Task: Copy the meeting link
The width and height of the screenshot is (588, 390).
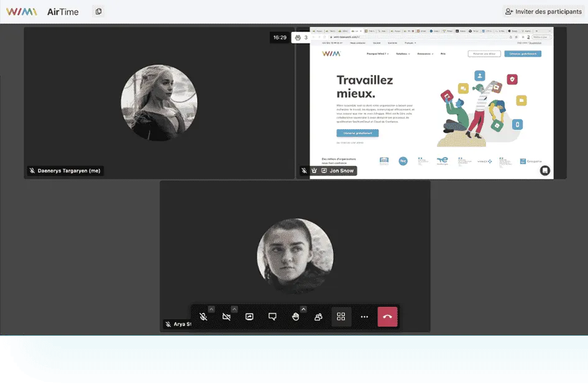Action: pyautogui.click(x=99, y=12)
